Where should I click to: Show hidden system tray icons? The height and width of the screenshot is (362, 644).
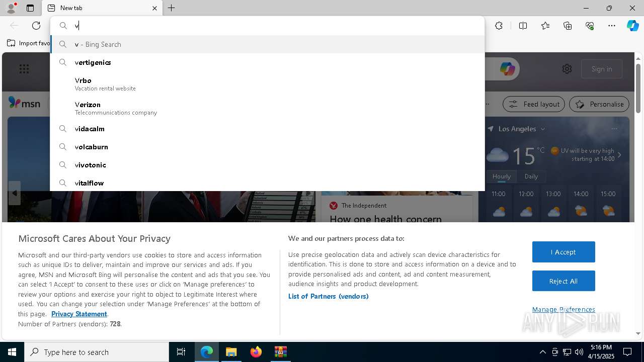[542, 352]
